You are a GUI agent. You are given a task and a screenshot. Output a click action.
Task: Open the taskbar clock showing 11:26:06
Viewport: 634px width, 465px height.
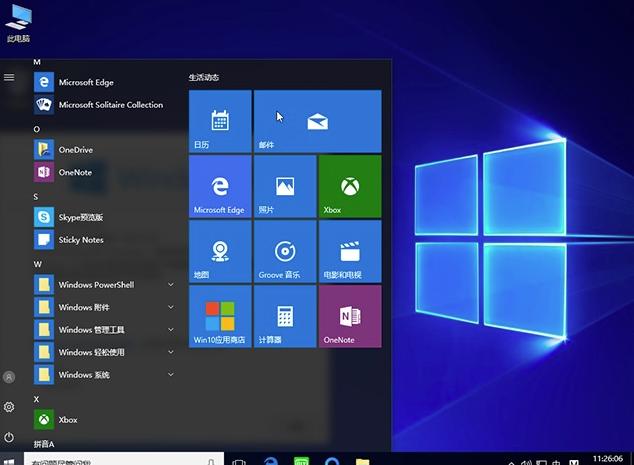tap(608, 459)
